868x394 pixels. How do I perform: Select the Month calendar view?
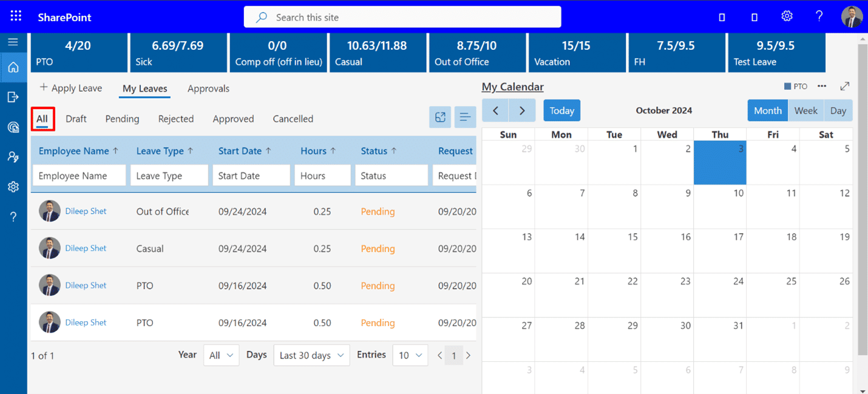tap(767, 110)
